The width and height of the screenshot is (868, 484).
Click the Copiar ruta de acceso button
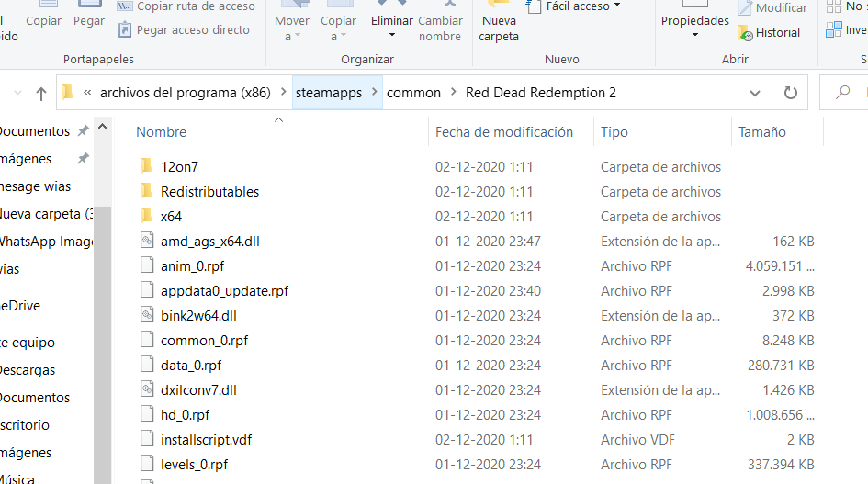pyautogui.click(x=186, y=6)
